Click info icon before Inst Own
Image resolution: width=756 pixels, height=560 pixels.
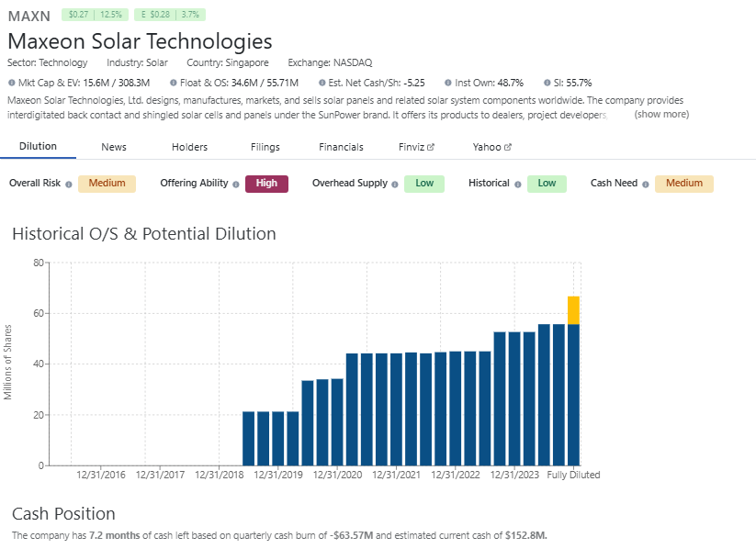click(447, 83)
